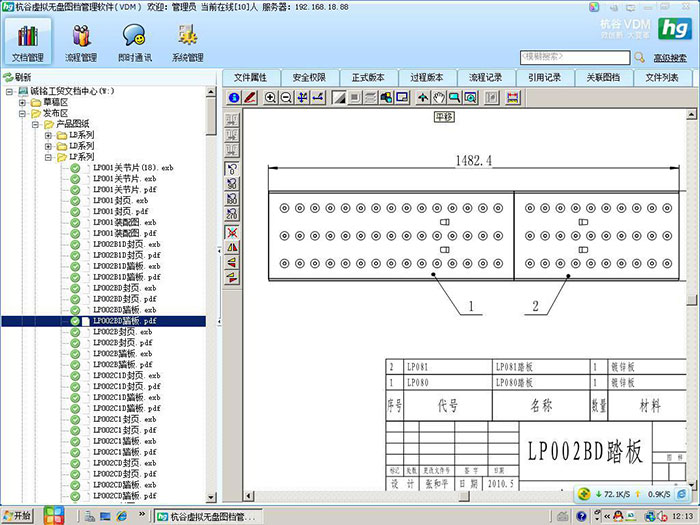Switch to the 安全权限 tab
Viewport: 700px width, 525px height.
309,78
